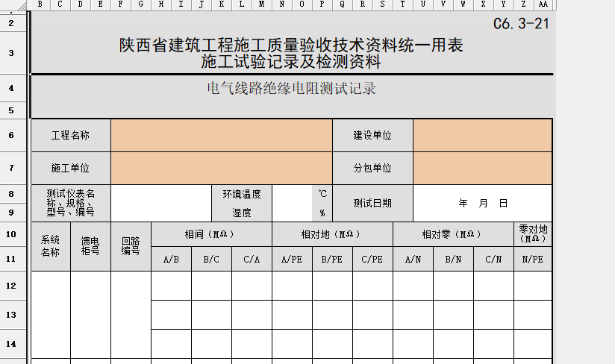Screen dimensions: 615x364
Task: Select the 回路编号 header cell
Action: pyautogui.click(x=131, y=246)
